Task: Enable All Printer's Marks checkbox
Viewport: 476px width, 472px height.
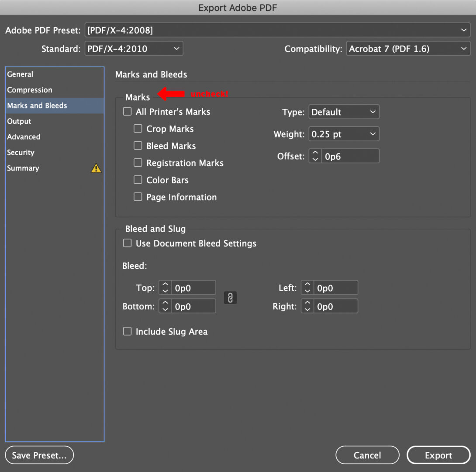Action: click(x=127, y=112)
